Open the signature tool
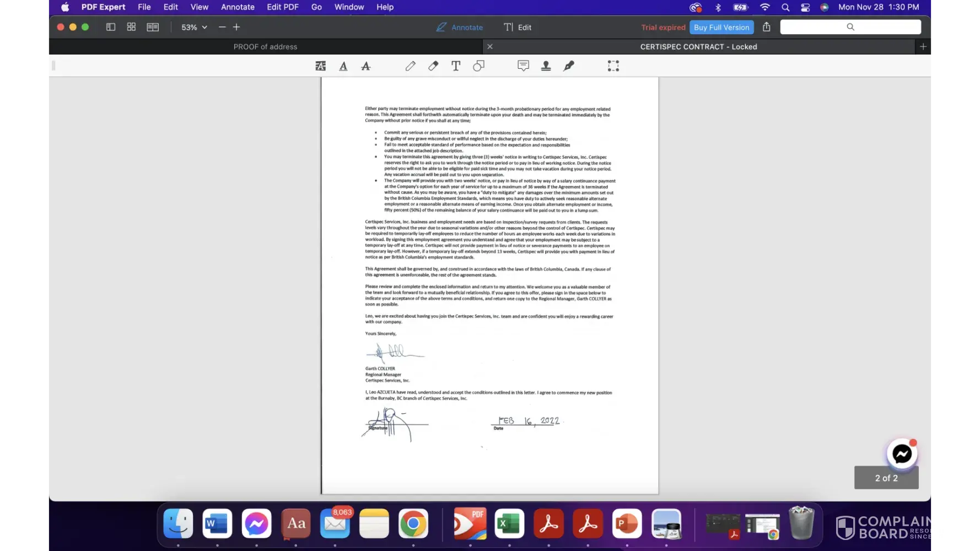 pos(569,66)
